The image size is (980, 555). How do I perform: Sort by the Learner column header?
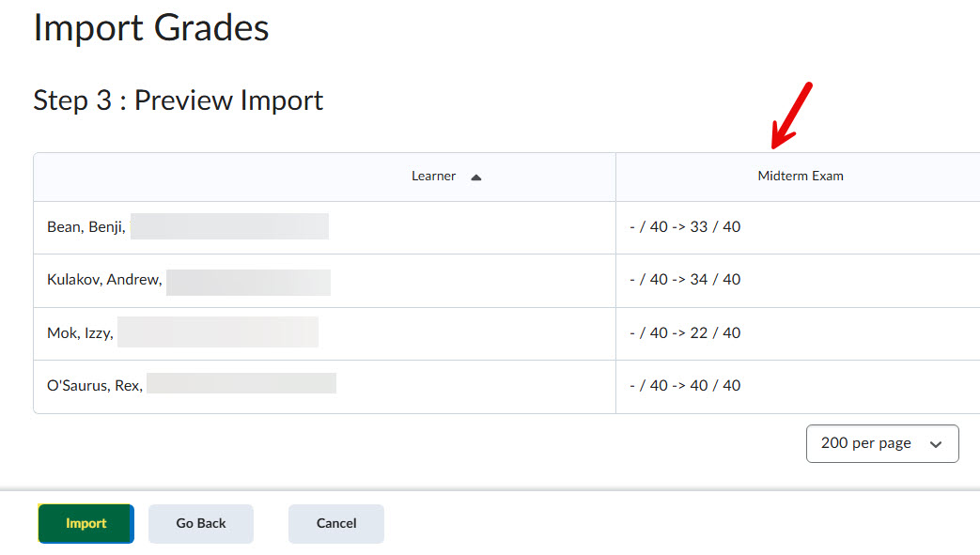(x=433, y=176)
